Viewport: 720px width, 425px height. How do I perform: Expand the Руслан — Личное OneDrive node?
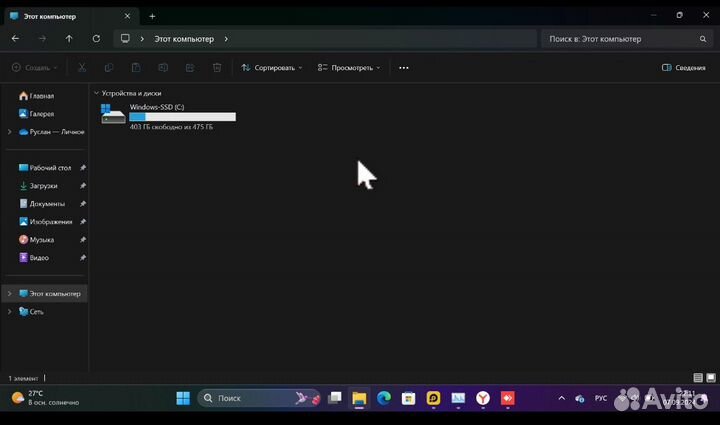[x=10, y=132]
